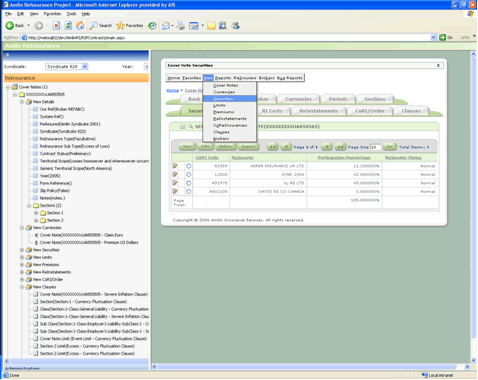478x380 pixels.
Task: Click the New button above the grid
Action: pos(187,147)
